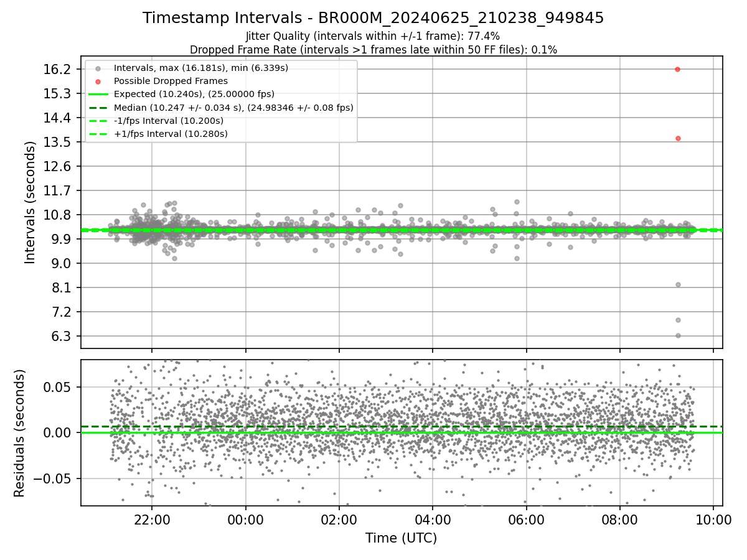Click the y-axis label 'Residuals (seconds)'
The image size is (747, 560).
pyautogui.click(x=19, y=433)
